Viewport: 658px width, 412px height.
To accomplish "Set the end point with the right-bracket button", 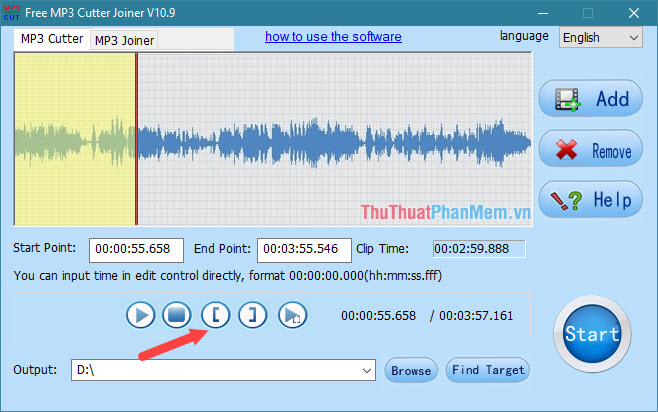I will point(253,315).
